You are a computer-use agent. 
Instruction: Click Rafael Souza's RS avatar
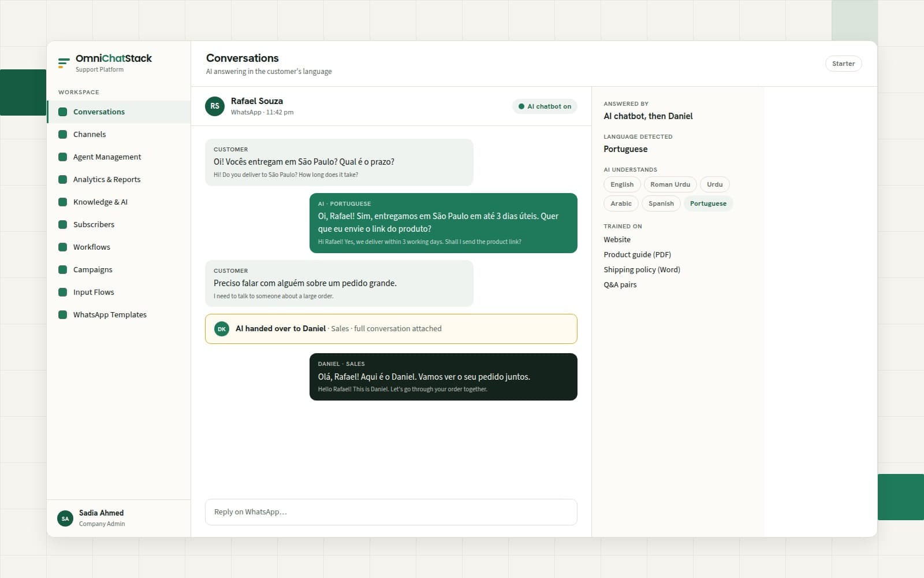(215, 106)
